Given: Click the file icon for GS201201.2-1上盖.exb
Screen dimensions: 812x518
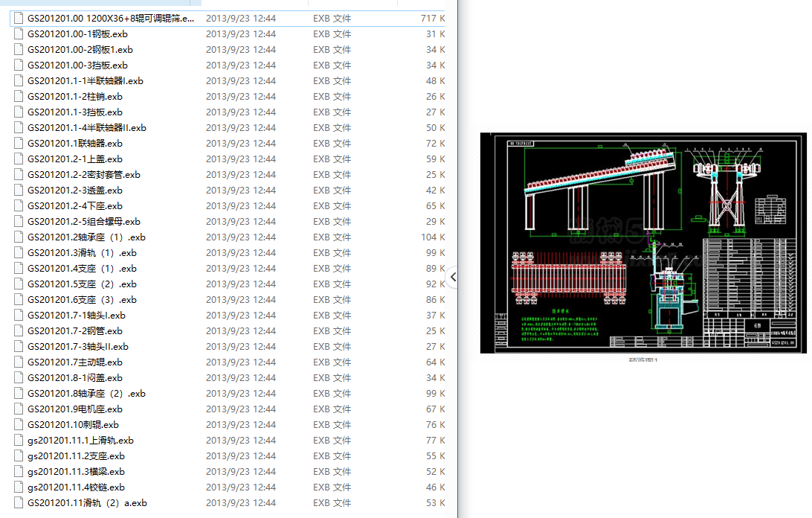Looking at the screenshot, I should [19, 159].
